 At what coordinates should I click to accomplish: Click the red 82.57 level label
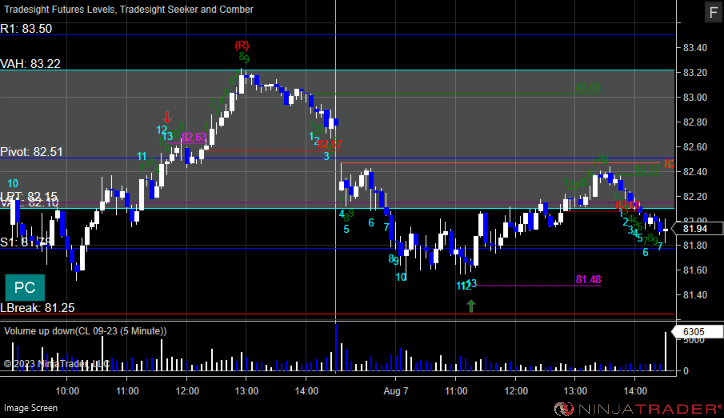[x=329, y=144]
